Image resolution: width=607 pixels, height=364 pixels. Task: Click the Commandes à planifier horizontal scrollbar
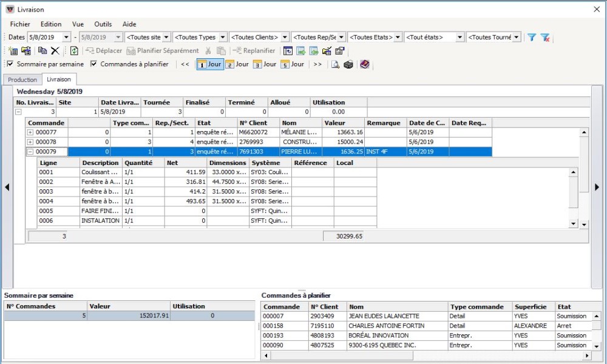click(425, 355)
